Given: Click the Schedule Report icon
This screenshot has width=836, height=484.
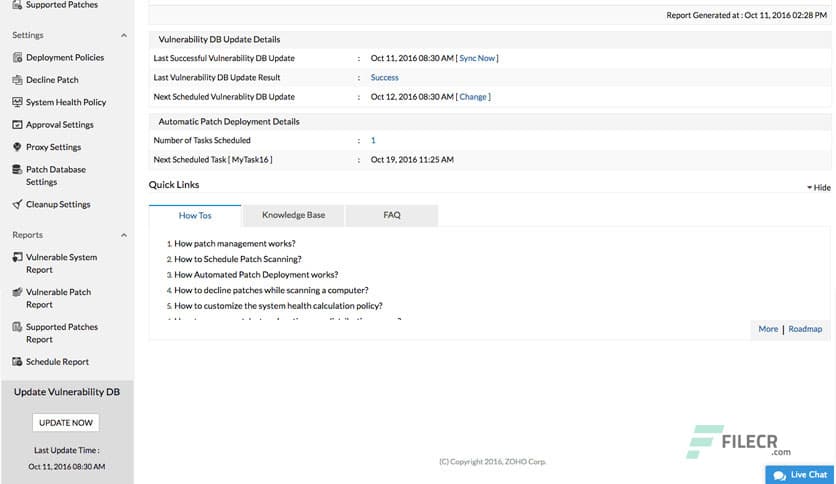Looking at the screenshot, I should (17, 361).
